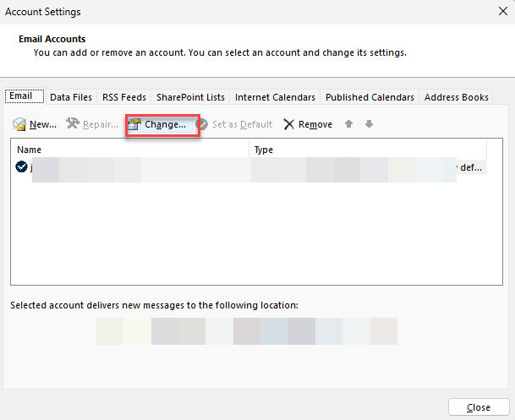Move account up with the up arrow
The width and height of the screenshot is (515, 420).
pos(348,124)
